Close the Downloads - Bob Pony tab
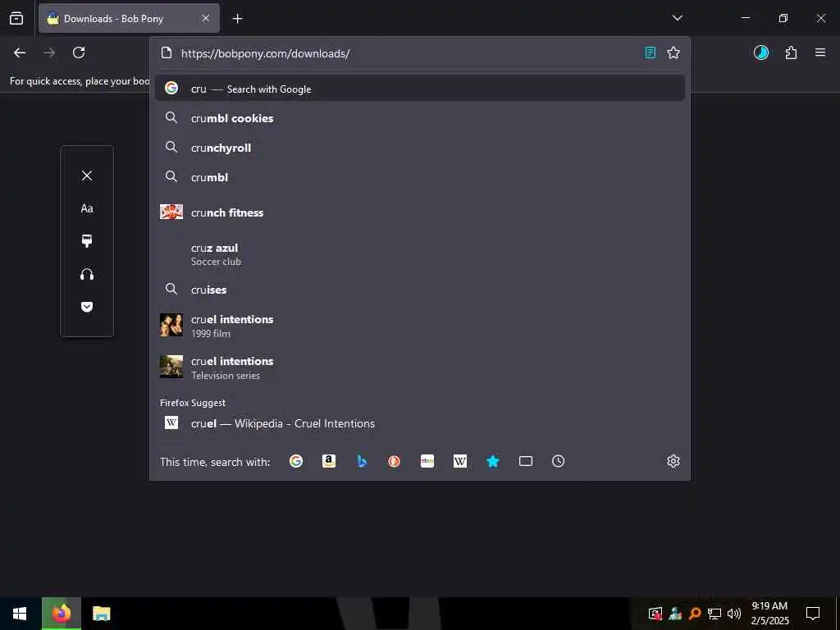This screenshot has width=840, height=630. pos(206,18)
